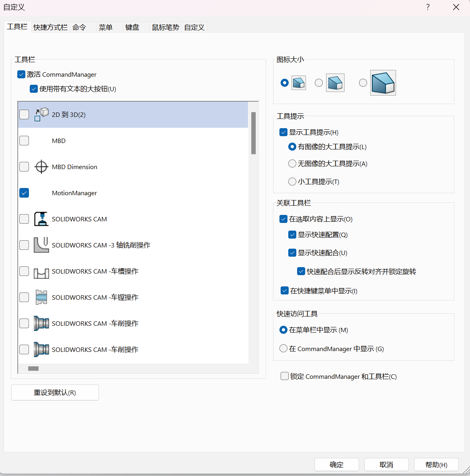Choose the largest icon size preview
This screenshot has width=470, height=476.
[x=383, y=83]
